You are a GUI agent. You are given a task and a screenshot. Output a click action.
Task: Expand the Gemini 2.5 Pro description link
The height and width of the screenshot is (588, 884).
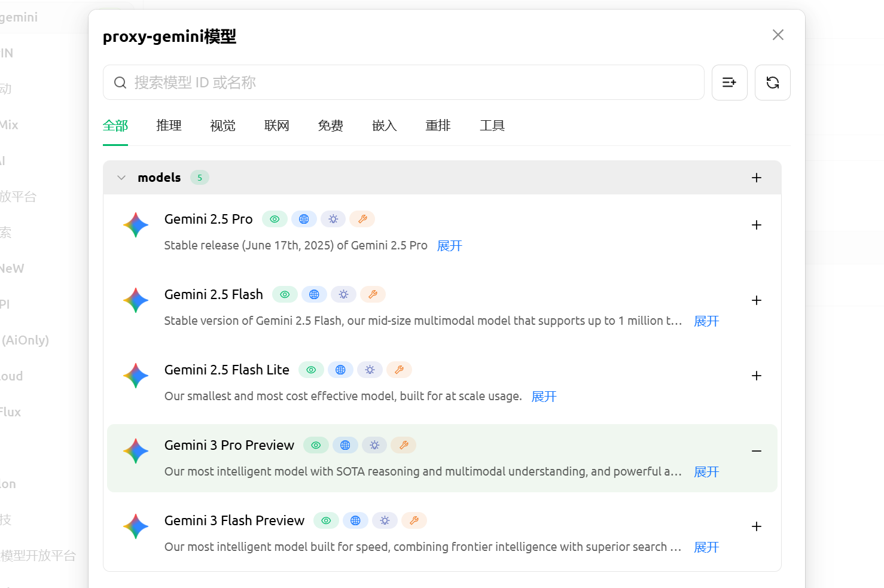pos(450,246)
